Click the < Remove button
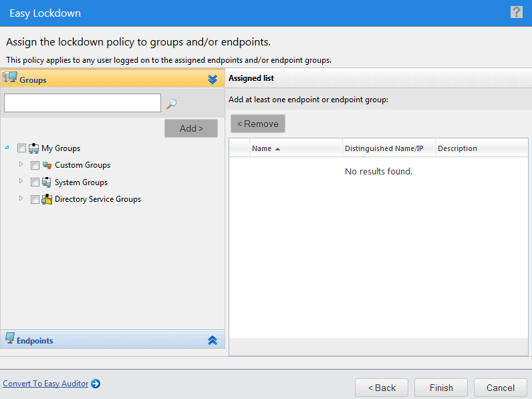Screen dimensions: 532x399 click(258, 124)
